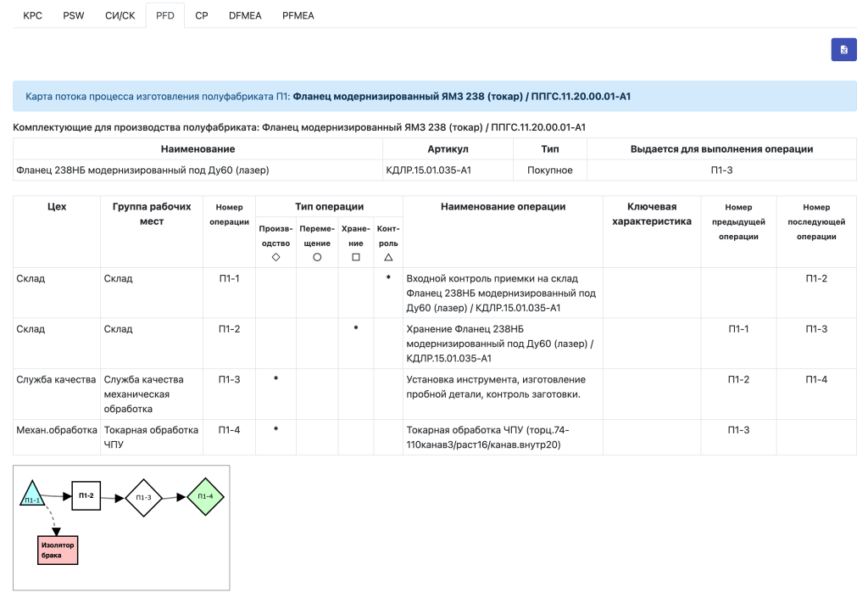Screen dimensions: 868x598
Task: Click the pink Изолятор брака node
Action: [x=58, y=550]
